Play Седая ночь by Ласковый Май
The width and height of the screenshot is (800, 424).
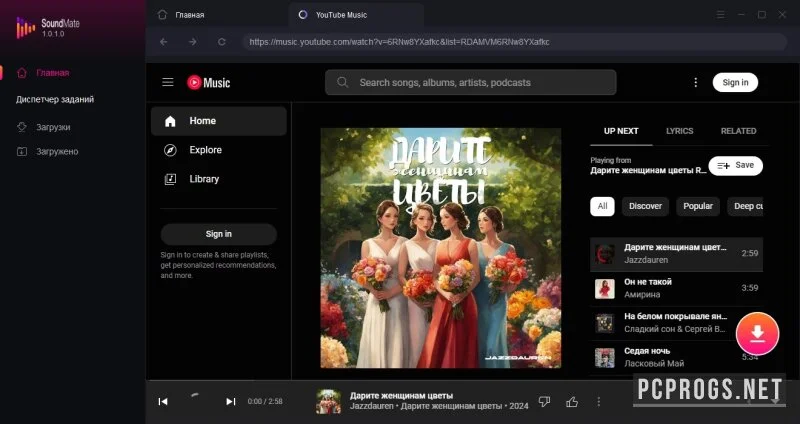(x=676, y=357)
